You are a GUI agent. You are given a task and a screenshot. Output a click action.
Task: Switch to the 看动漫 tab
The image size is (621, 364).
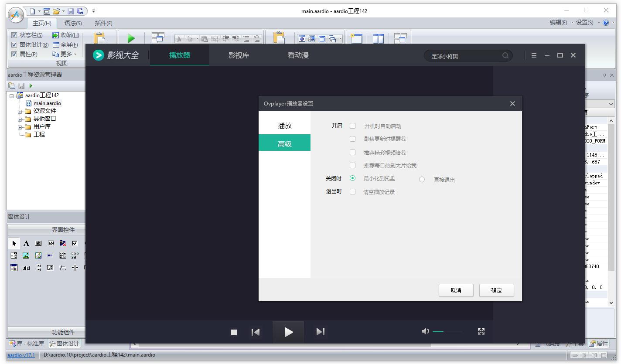[x=298, y=55]
